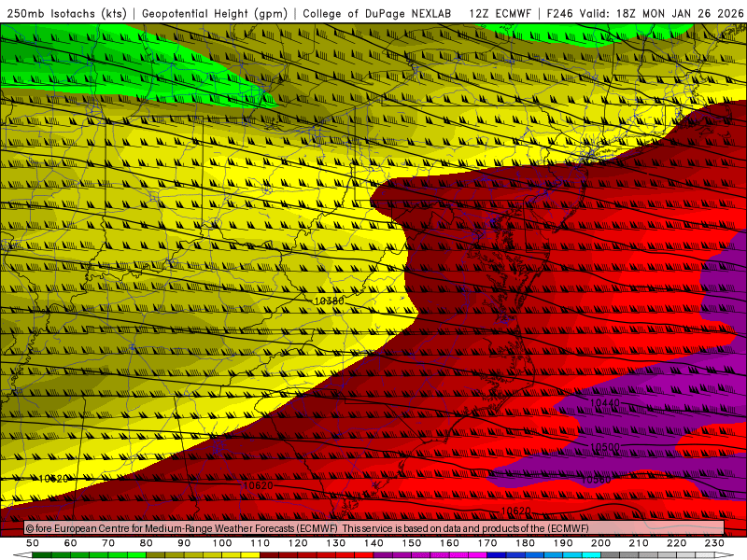
Task: Click the bright yellow swatch just before 110
Action: pyautogui.click(x=250, y=555)
